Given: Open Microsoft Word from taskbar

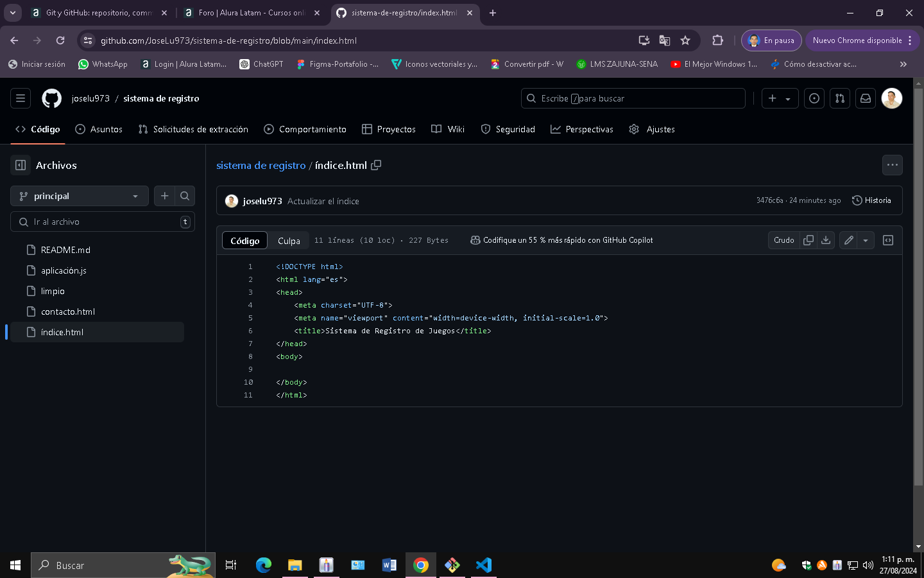Looking at the screenshot, I should pos(389,565).
